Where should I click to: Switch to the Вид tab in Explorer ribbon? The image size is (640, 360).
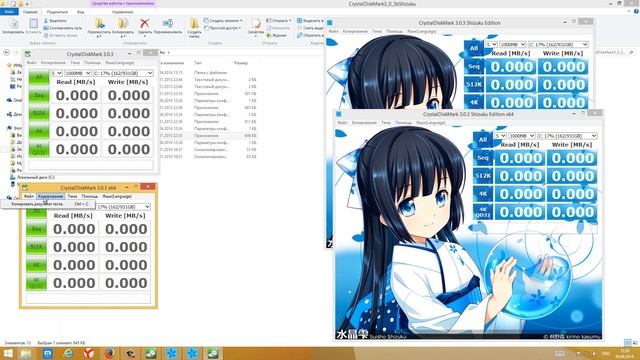pyautogui.click(x=81, y=12)
